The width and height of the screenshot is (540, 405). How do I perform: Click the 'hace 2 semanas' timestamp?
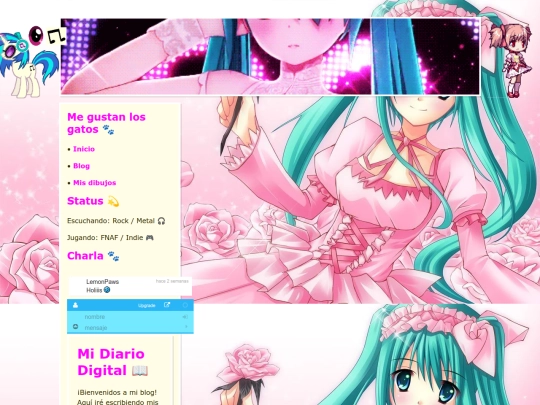coord(172,281)
